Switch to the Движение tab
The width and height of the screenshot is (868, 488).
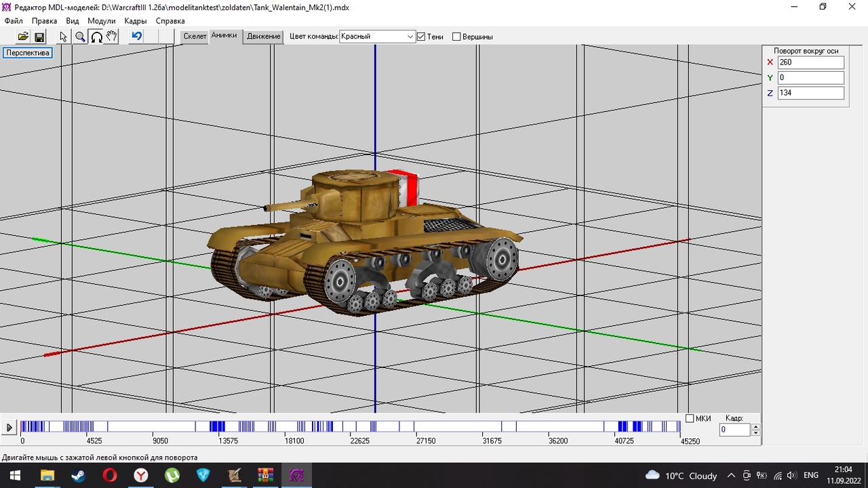click(x=264, y=37)
